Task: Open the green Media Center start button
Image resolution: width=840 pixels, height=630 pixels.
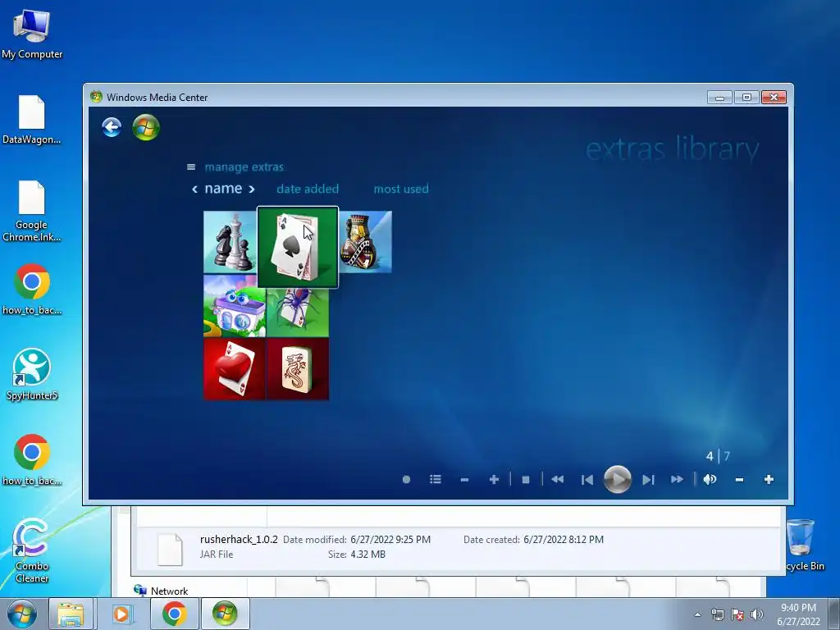Action: click(x=146, y=127)
